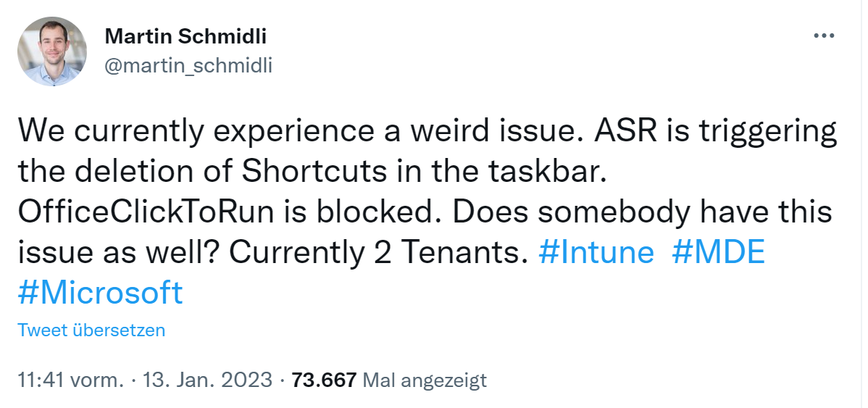Click the Mal angezeigt label
The width and height of the screenshot is (868, 408).
[424, 380]
